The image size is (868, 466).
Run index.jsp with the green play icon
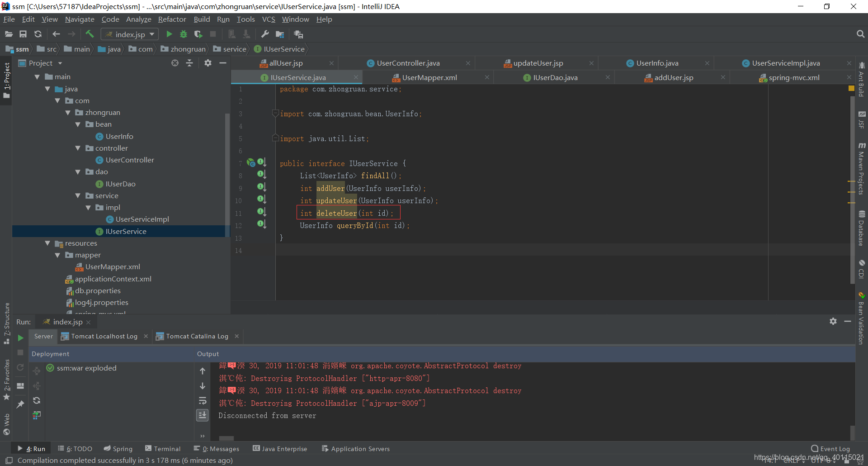click(x=169, y=34)
